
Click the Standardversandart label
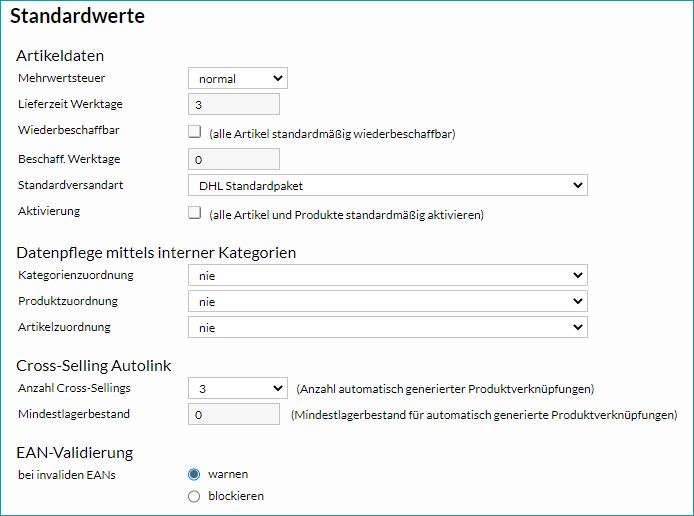(x=70, y=185)
